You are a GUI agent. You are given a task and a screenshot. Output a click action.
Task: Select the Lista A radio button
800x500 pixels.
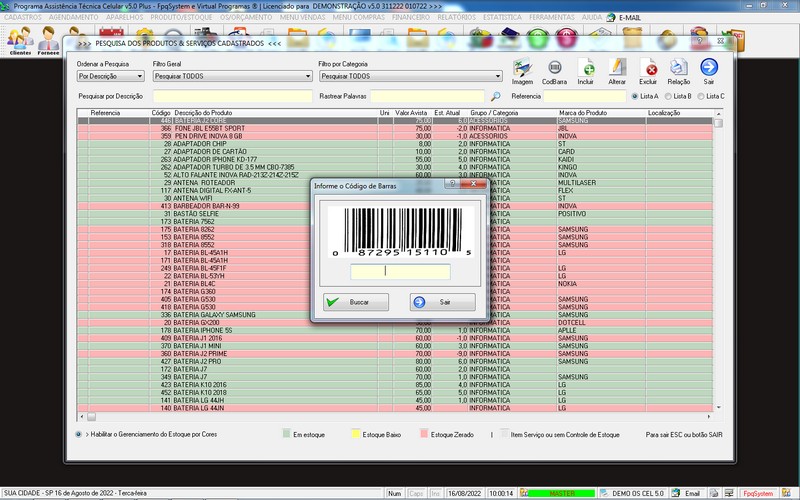[x=635, y=96]
